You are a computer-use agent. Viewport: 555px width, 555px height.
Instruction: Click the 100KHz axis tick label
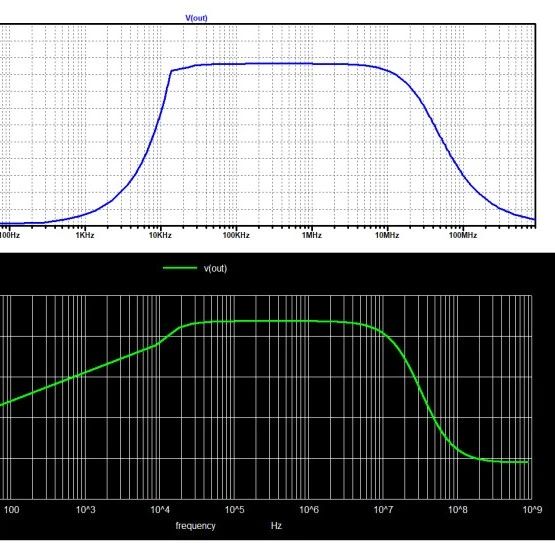click(x=236, y=235)
